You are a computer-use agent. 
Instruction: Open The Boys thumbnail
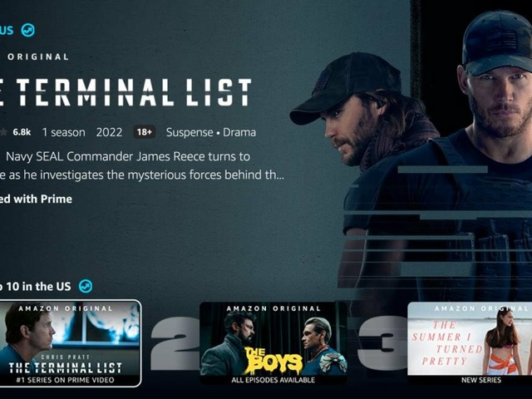pyautogui.click(x=273, y=343)
